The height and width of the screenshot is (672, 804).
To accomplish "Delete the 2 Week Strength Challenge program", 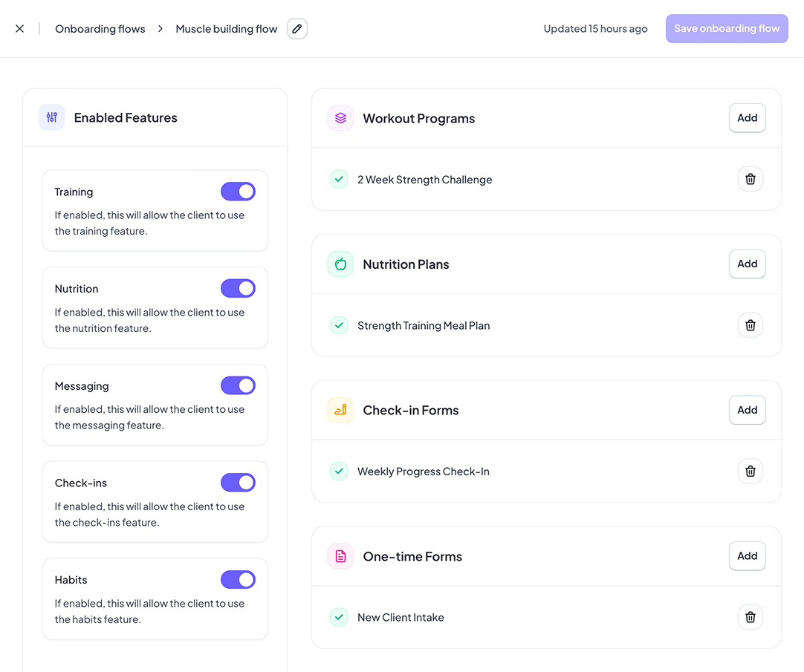I will click(750, 179).
